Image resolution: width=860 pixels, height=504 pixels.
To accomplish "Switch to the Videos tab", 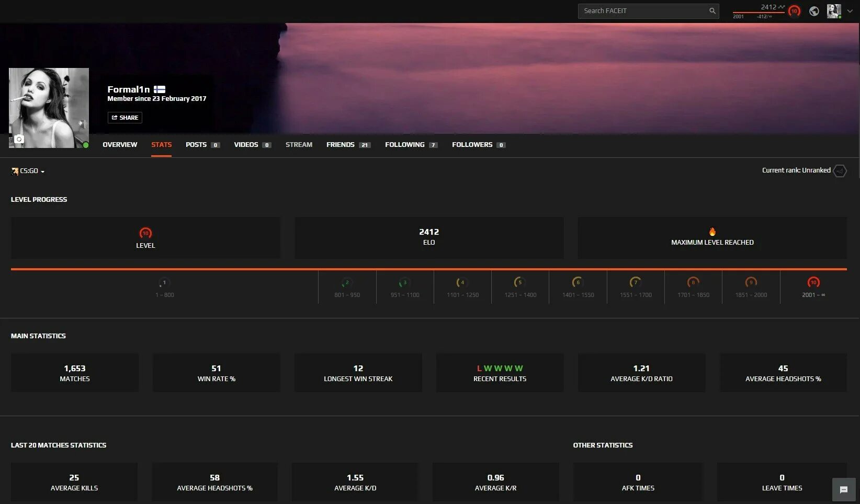I will tap(252, 145).
